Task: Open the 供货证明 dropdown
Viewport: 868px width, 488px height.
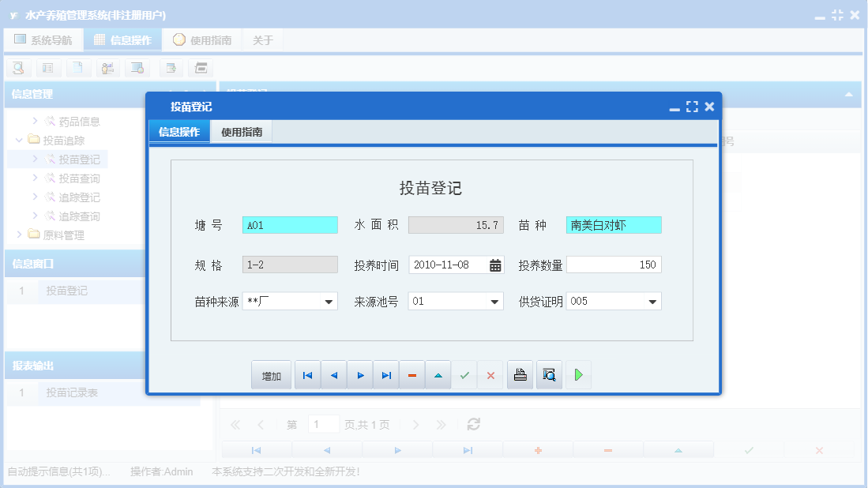Action: point(652,301)
